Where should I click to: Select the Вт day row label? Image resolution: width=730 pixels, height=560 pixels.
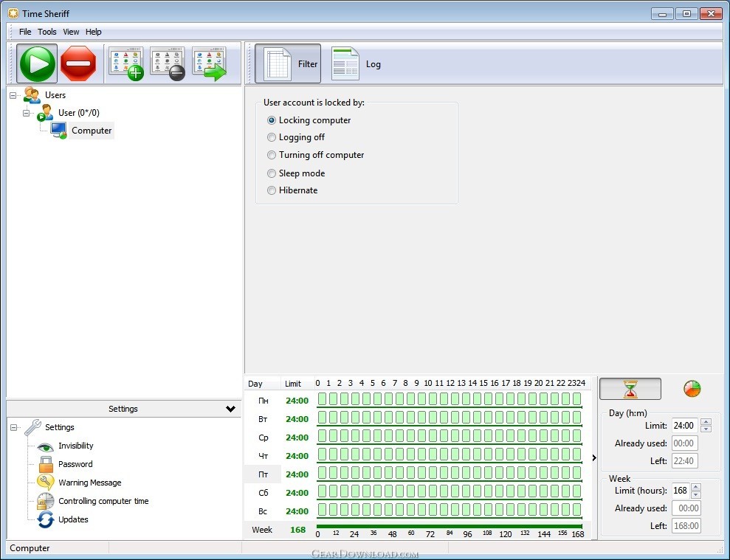(263, 419)
